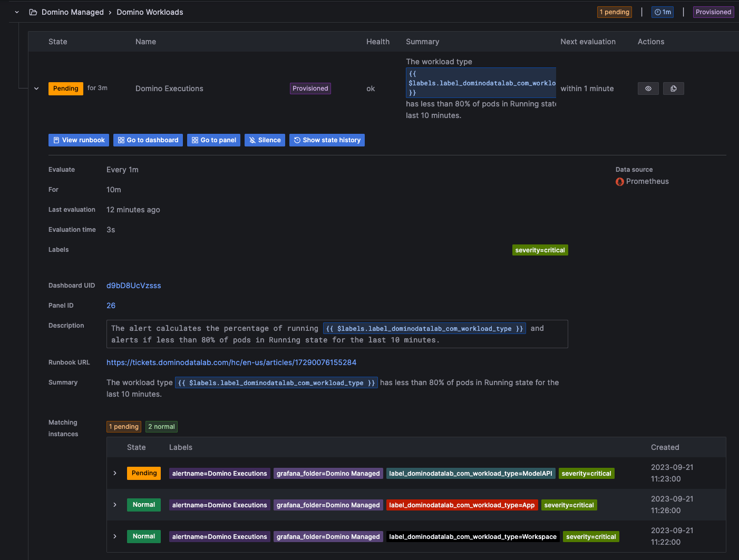Click the description text box

[337, 334]
